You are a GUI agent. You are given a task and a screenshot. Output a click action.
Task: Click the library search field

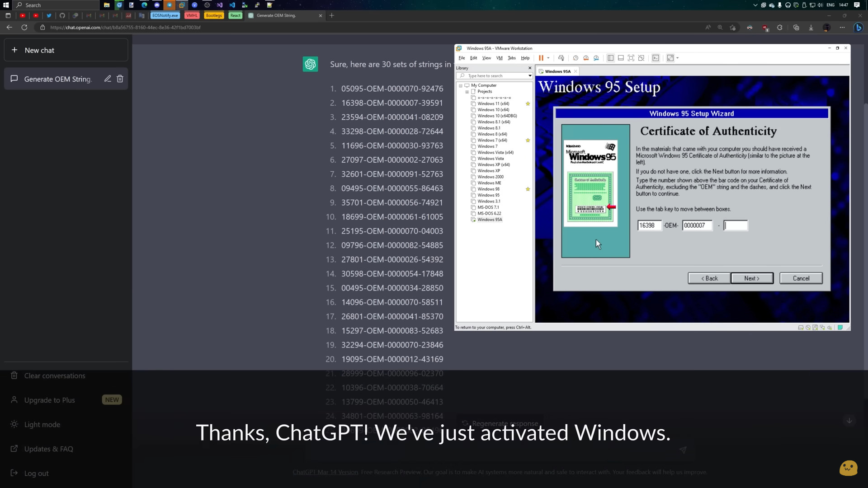(x=494, y=76)
